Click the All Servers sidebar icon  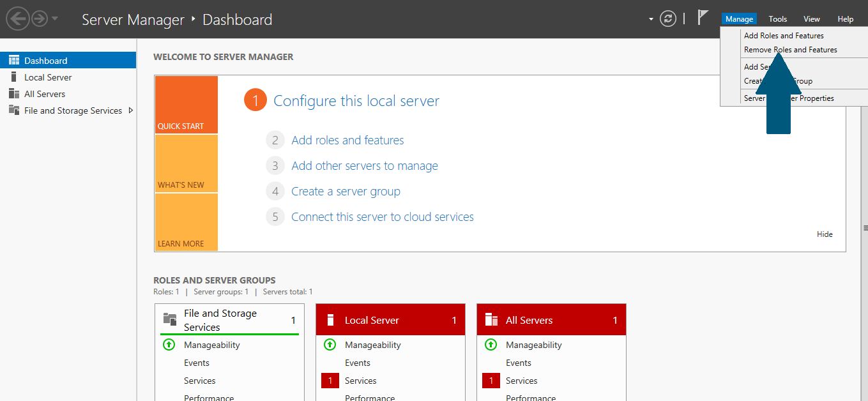point(13,94)
